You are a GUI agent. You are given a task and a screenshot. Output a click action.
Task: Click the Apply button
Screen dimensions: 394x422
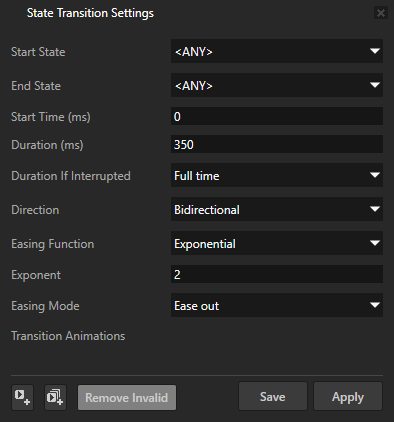[x=348, y=396]
